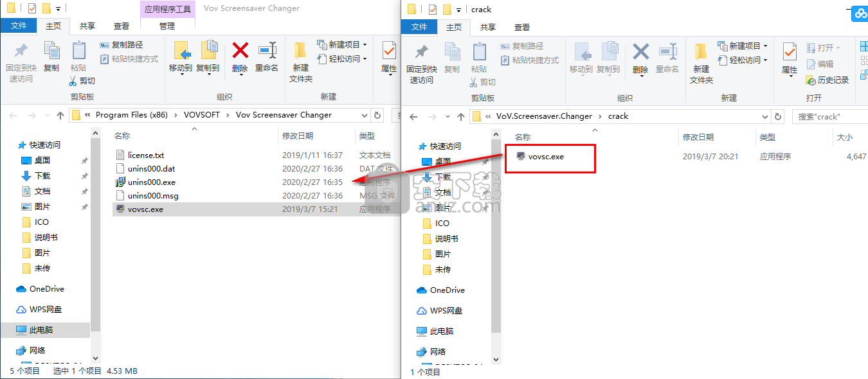The height and width of the screenshot is (379, 868).
Task: Open New item dropdown in crack window
Action: click(743, 46)
